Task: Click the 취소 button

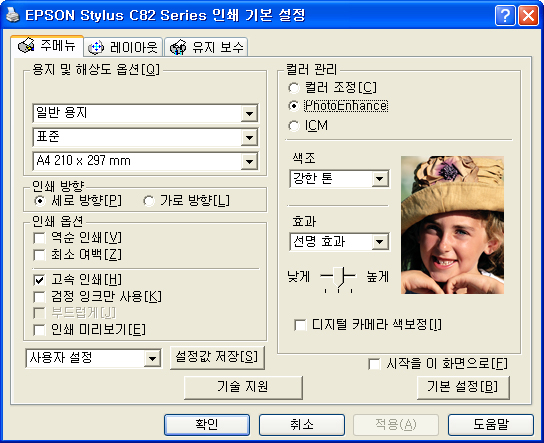Action: 302,425
